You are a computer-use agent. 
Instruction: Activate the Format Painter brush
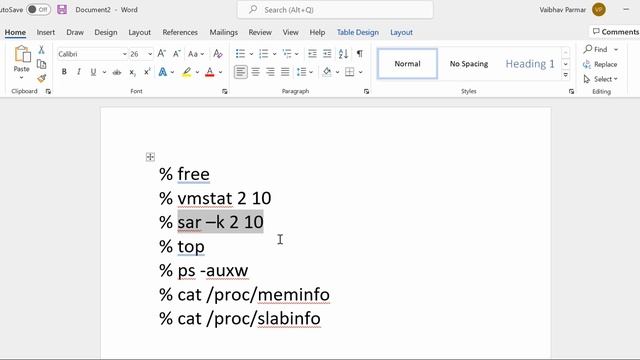(x=41, y=78)
